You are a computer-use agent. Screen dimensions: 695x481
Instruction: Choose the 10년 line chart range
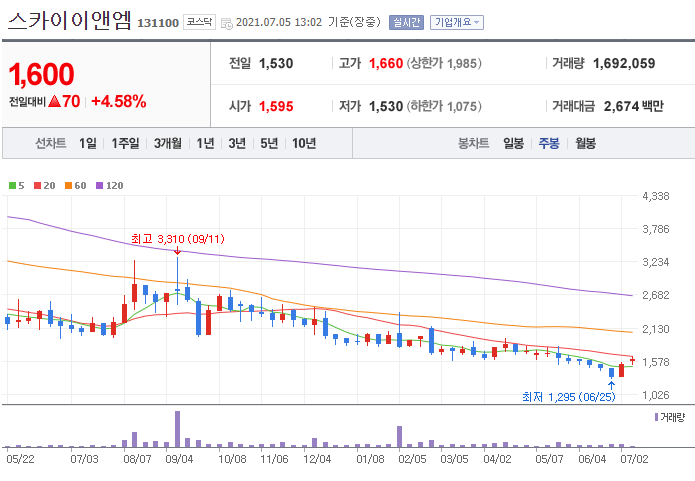pos(303,143)
